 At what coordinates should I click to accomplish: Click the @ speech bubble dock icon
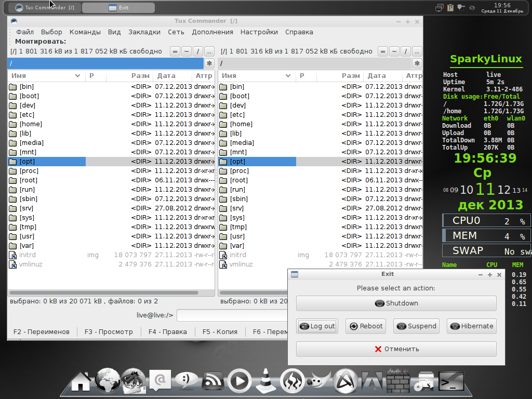(x=160, y=381)
